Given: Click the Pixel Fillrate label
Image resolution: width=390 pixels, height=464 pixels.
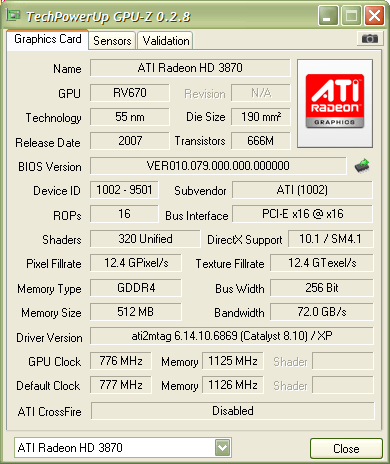Looking at the screenshot, I should click(x=54, y=264).
